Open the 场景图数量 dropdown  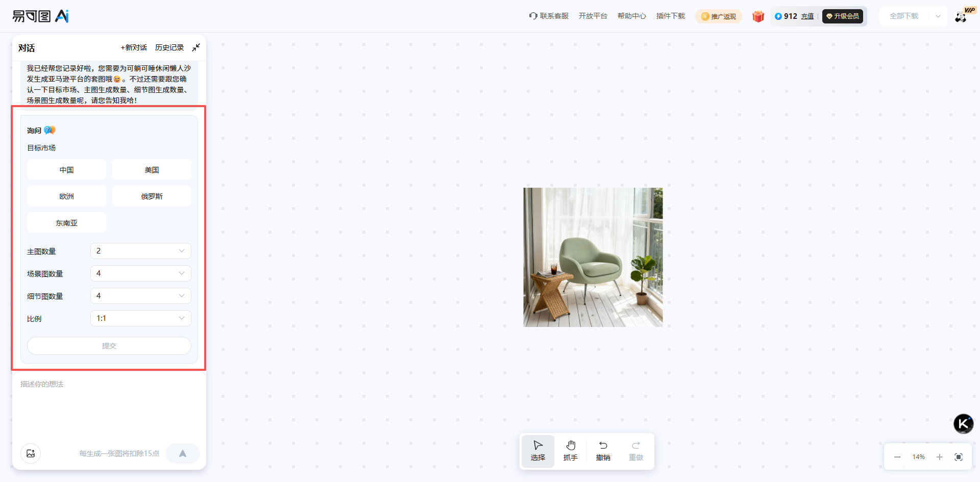click(x=141, y=273)
